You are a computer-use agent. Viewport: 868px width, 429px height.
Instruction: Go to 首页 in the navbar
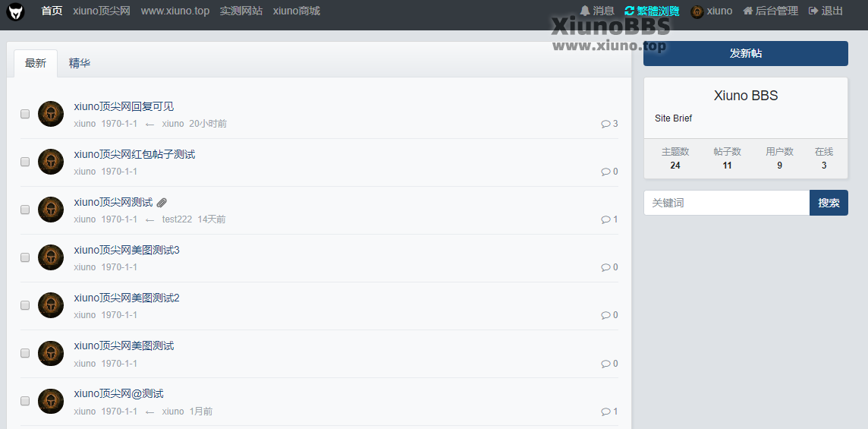[x=52, y=11]
